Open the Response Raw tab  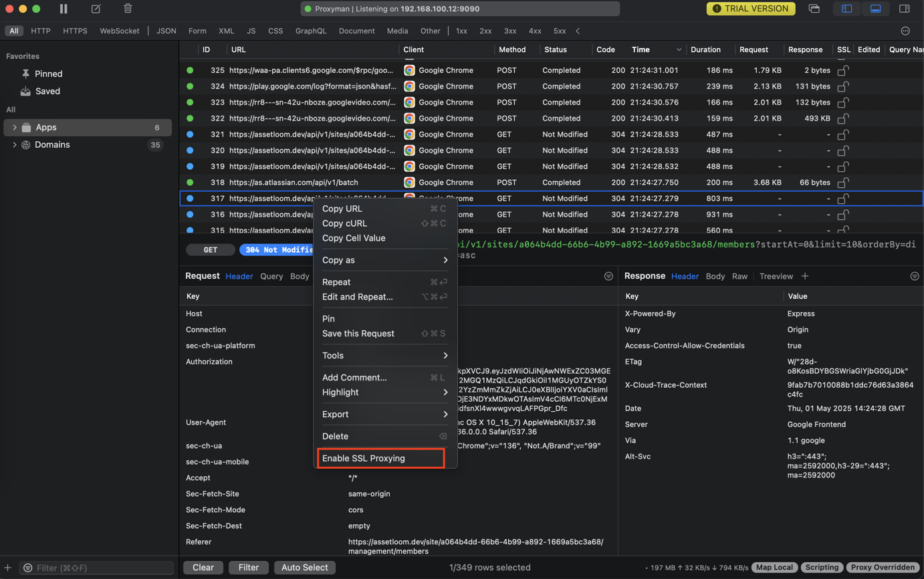pyautogui.click(x=739, y=276)
